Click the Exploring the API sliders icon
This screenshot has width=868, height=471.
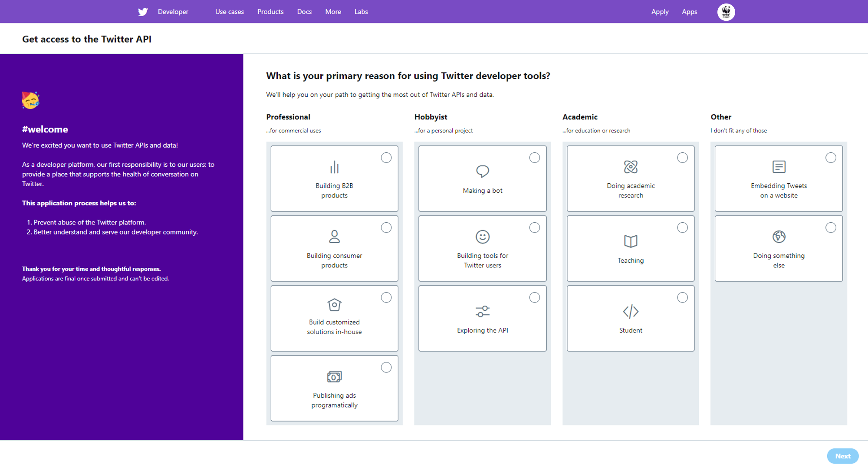tap(482, 311)
